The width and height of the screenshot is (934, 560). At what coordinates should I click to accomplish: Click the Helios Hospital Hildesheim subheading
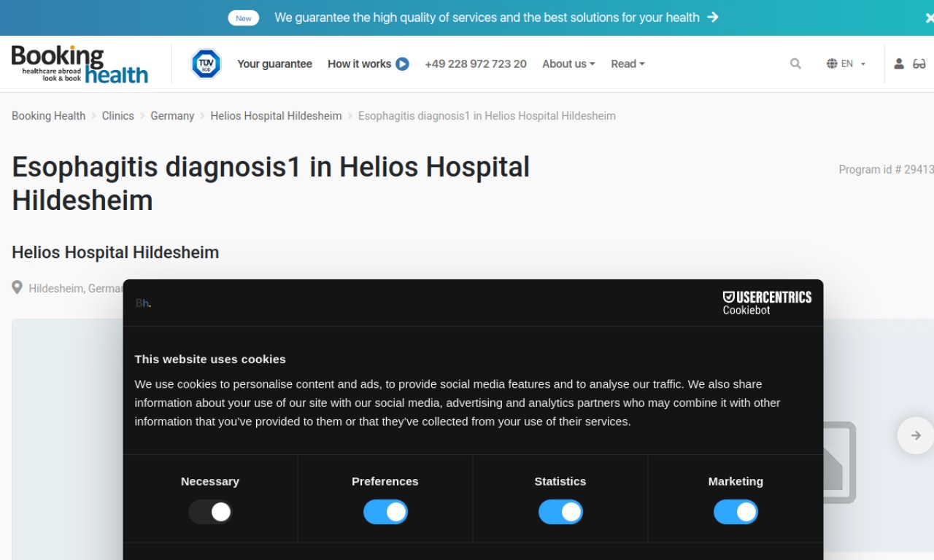click(x=115, y=252)
